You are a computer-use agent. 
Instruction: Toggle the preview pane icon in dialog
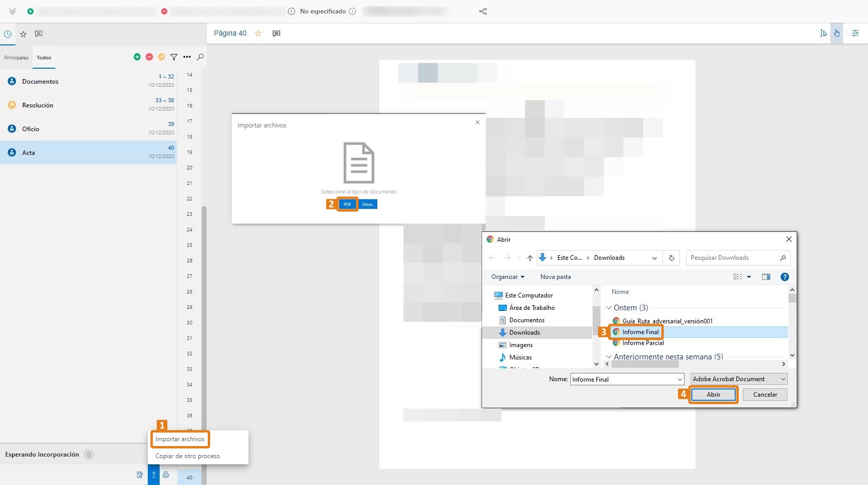pos(766,277)
